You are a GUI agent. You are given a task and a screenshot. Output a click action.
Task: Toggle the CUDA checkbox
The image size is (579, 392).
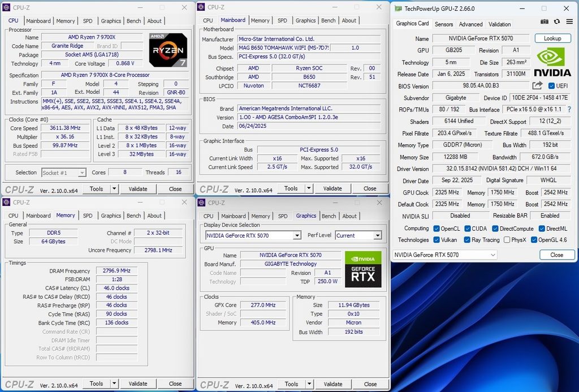pyautogui.click(x=468, y=229)
